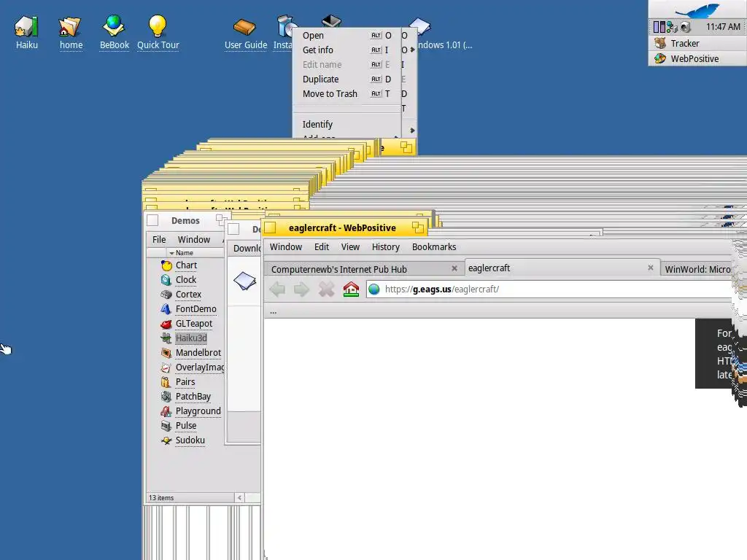Select the Haiku3d name in Demos
This screenshot has height=560, width=747.
[x=191, y=338]
